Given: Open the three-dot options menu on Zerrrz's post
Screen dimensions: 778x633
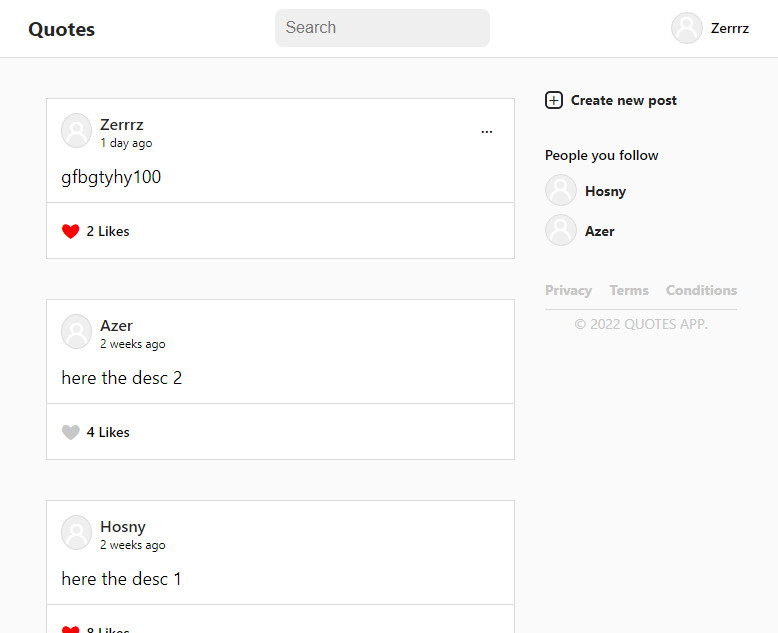Looking at the screenshot, I should pos(487,132).
